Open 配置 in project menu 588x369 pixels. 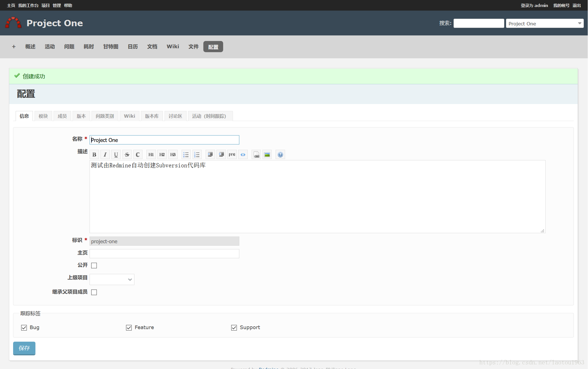tap(213, 47)
